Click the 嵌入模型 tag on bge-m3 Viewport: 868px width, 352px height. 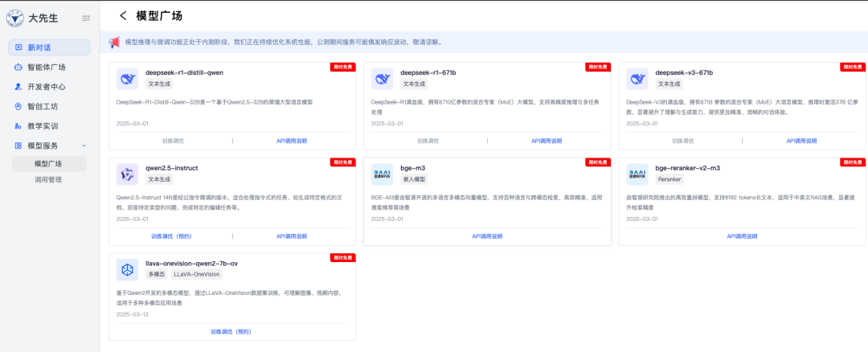pyautogui.click(x=414, y=179)
